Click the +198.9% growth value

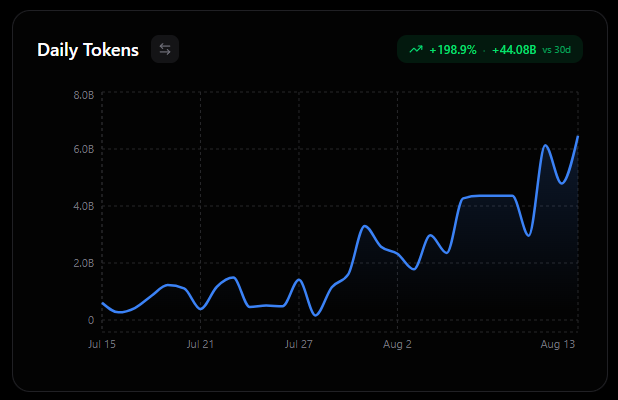(x=453, y=50)
